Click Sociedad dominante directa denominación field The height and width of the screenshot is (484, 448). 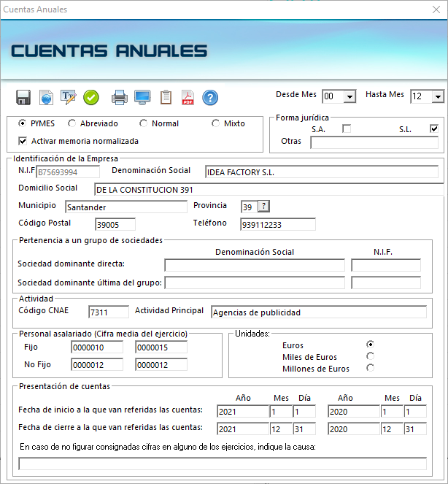pyautogui.click(x=255, y=265)
